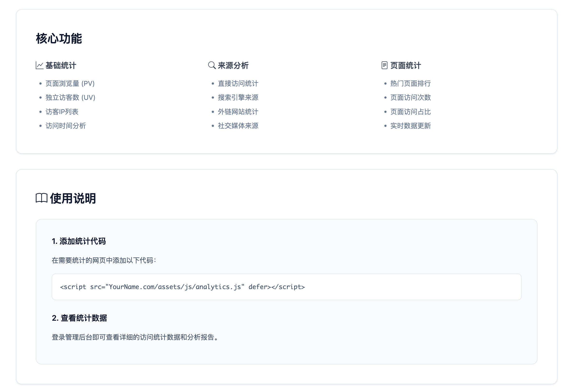Open 页面访问占比 under 页面统计
570x392 pixels.
coord(410,112)
